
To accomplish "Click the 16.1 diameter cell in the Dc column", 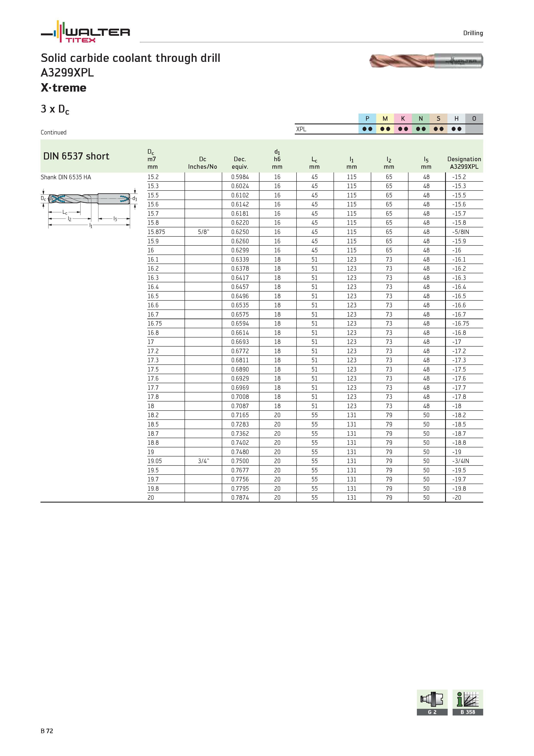I will coord(153,259).
